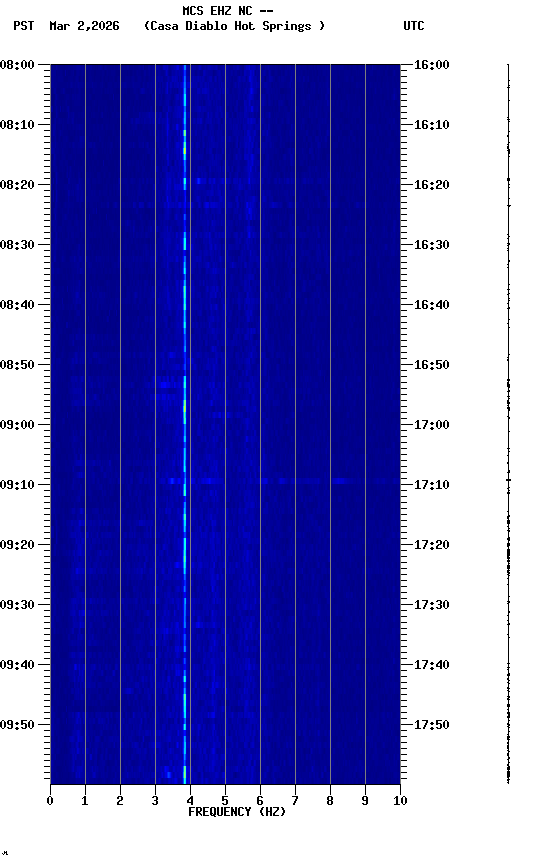Click the 9 Hz frequency axis label
The width and height of the screenshot is (552, 864).
coord(365,801)
